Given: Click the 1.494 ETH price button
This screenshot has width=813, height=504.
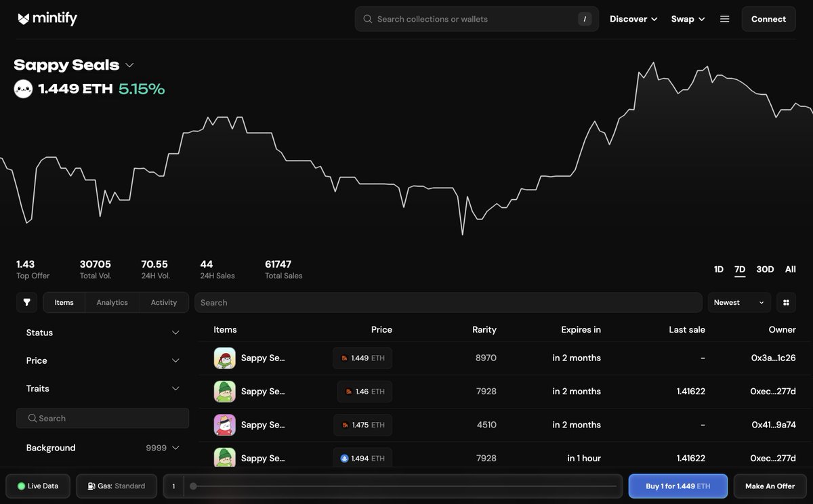Looking at the screenshot, I should point(362,458).
